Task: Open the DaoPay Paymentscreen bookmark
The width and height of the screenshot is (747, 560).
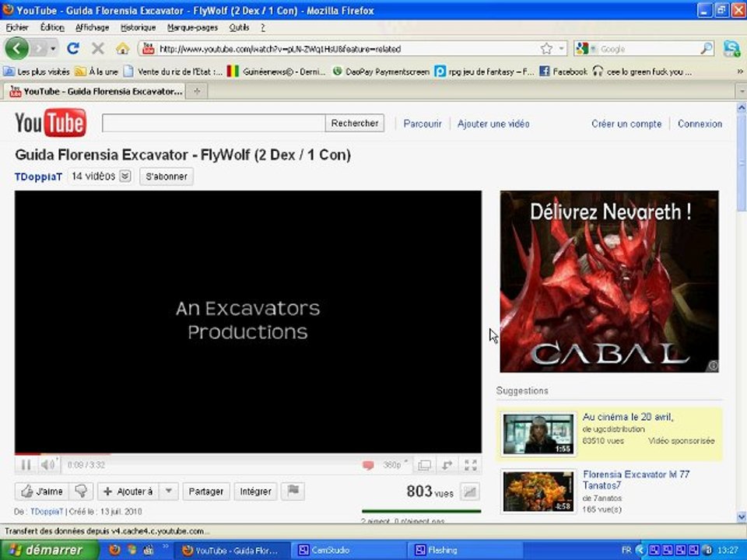Action: 381,72
